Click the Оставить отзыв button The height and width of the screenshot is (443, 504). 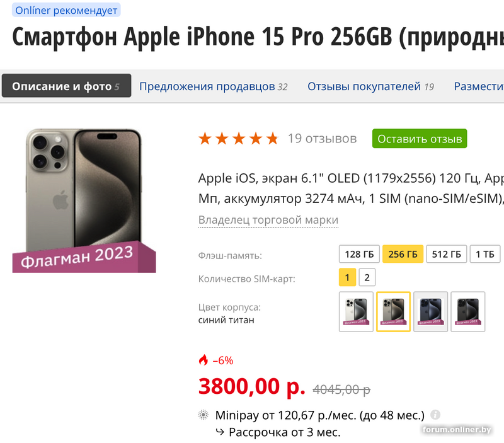point(420,139)
